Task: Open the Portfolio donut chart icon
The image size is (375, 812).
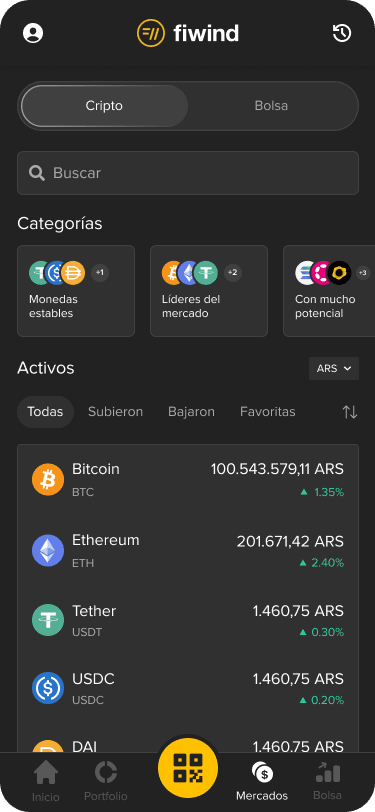Action: tap(106, 773)
